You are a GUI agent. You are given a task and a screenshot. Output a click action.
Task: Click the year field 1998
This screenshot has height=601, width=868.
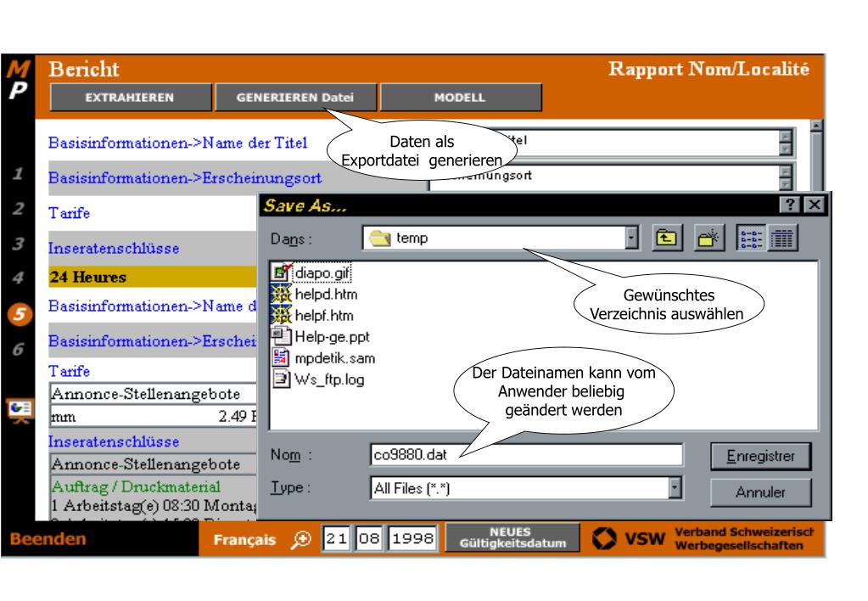412,538
